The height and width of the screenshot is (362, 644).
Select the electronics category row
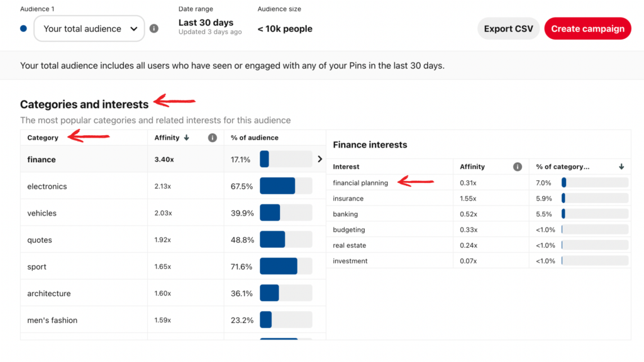pyautogui.click(x=47, y=187)
